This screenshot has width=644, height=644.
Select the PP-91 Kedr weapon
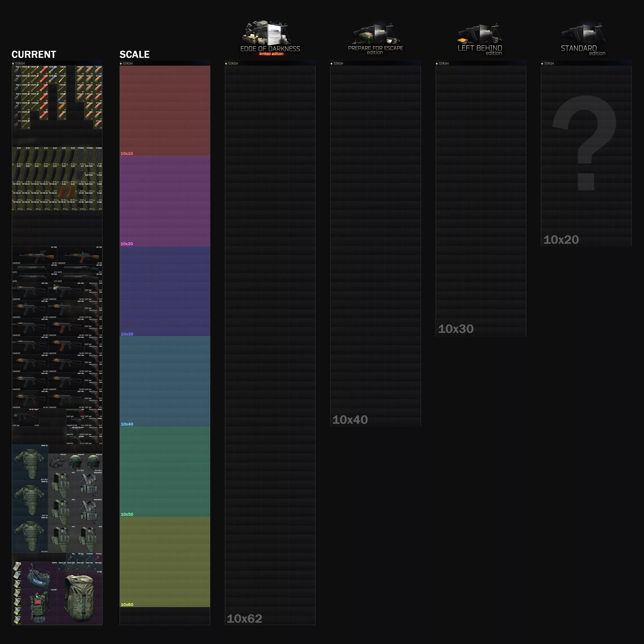(x=25, y=417)
